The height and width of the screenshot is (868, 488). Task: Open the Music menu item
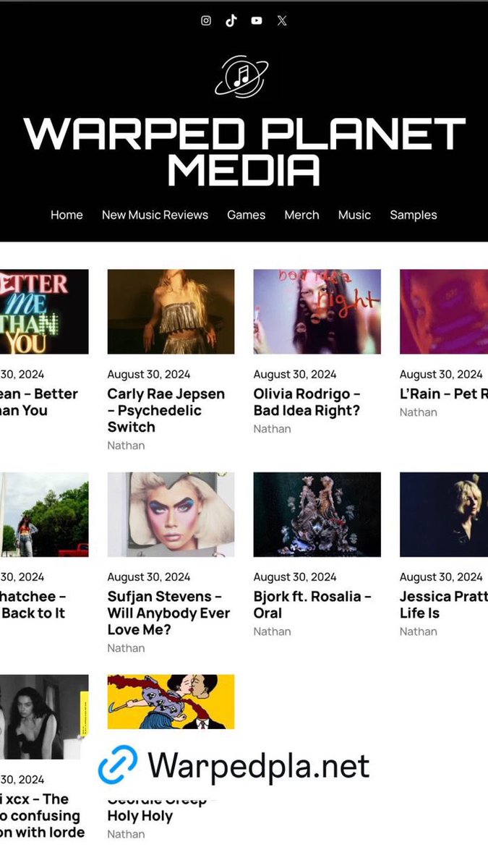pos(354,215)
